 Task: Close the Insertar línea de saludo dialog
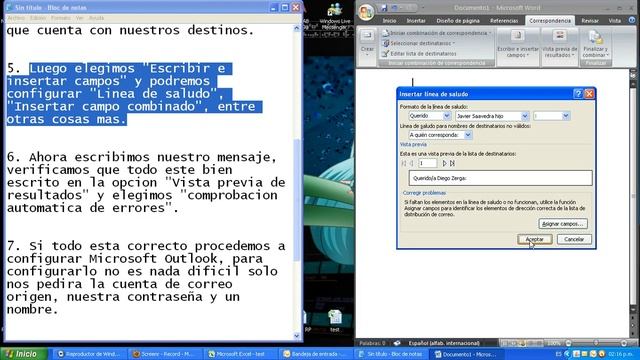click(589, 94)
